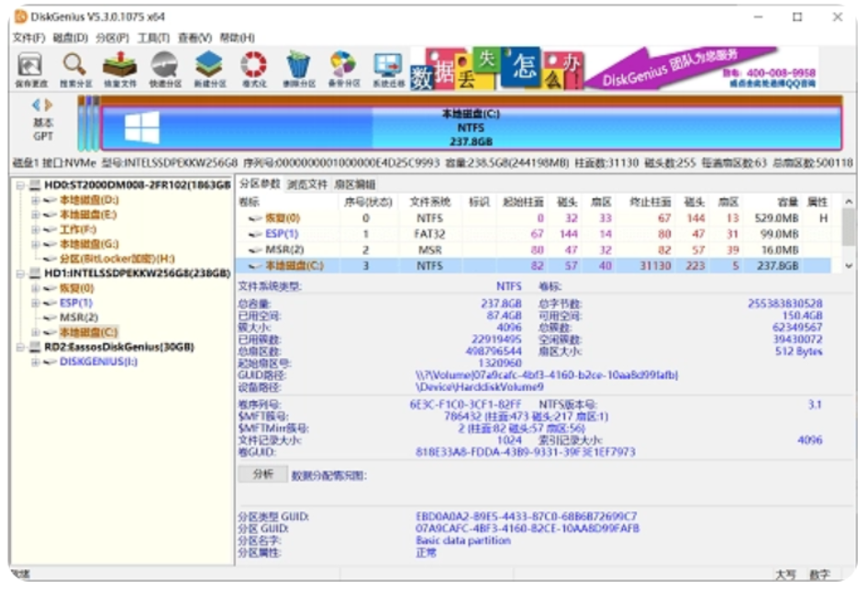Select 本地磁盘(D:) in the disk tree

[89, 200]
